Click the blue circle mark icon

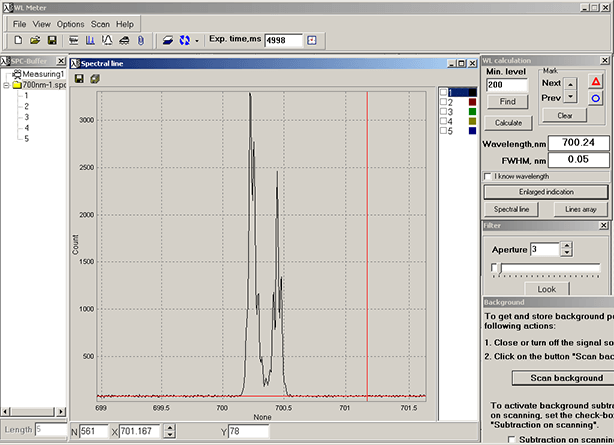(x=596, y=97)
